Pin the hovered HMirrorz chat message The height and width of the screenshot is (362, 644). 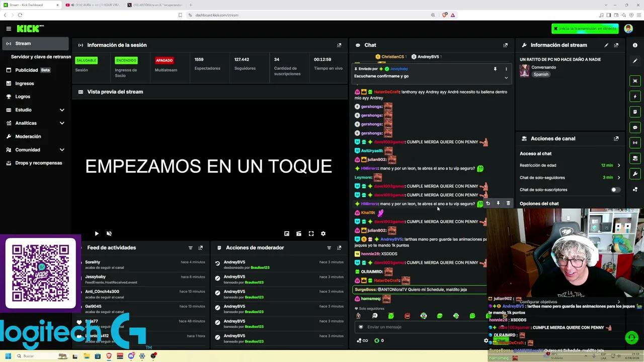pos(498,204)
